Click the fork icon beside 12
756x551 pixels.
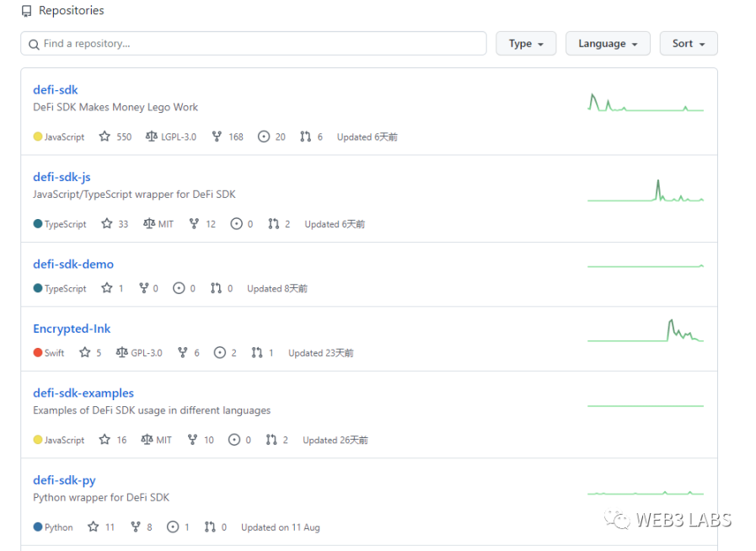[x=194, y=223]
